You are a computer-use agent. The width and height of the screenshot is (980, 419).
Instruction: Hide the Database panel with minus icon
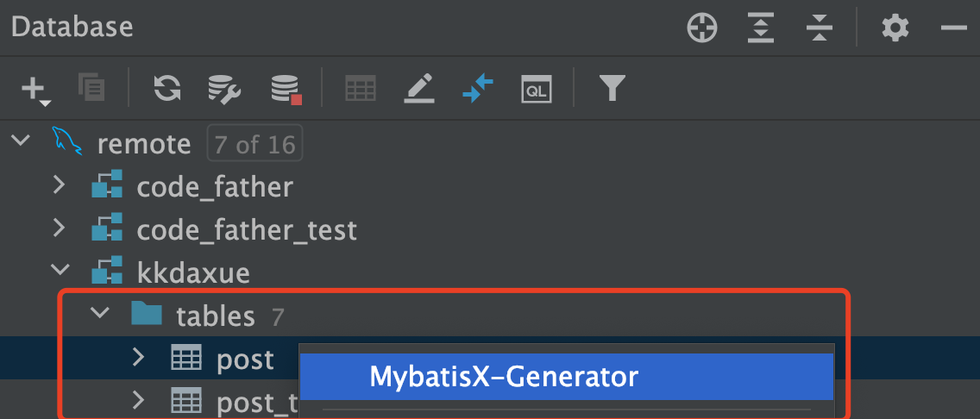tap(953, 28)
